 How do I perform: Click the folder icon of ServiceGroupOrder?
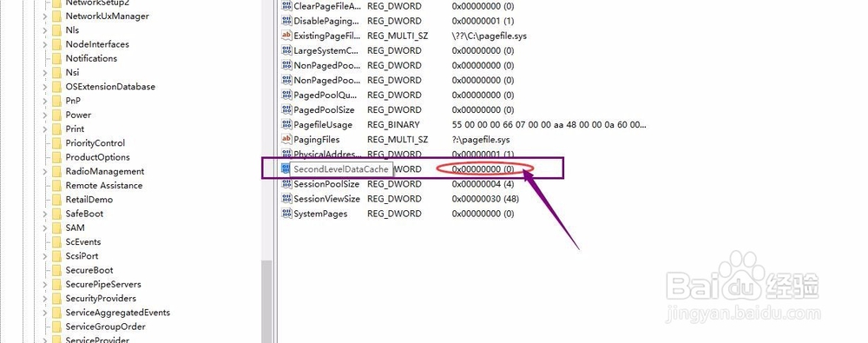point(56,327)
